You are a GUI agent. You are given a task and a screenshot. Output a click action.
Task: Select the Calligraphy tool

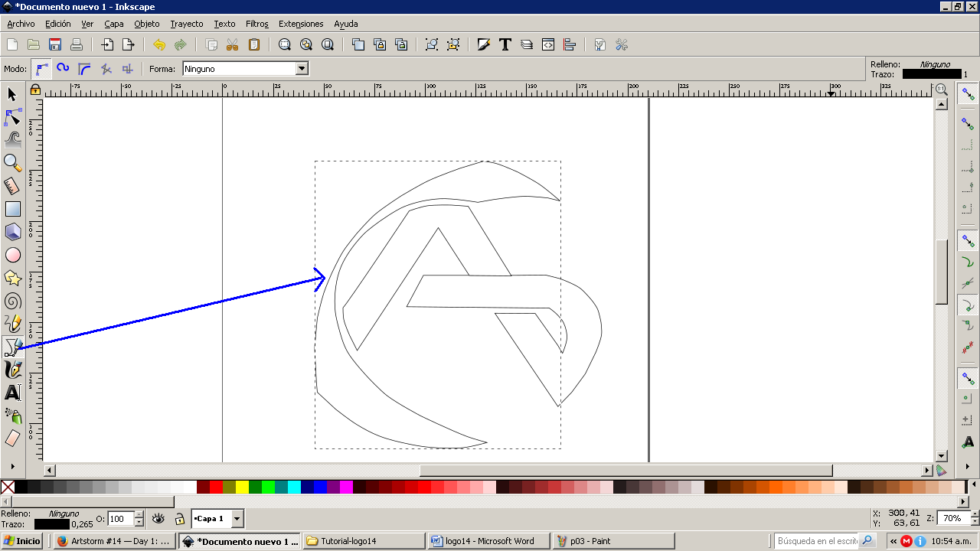[12, 370]
